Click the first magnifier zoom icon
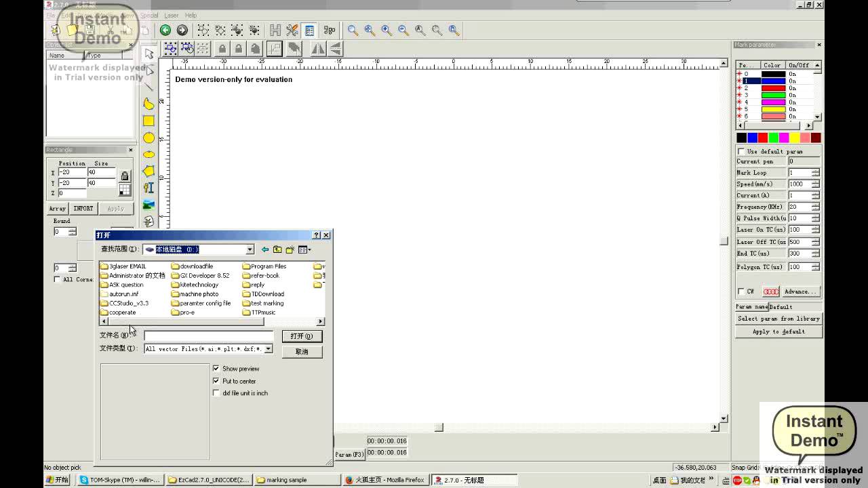868x488 pixels. click(353, 30)
